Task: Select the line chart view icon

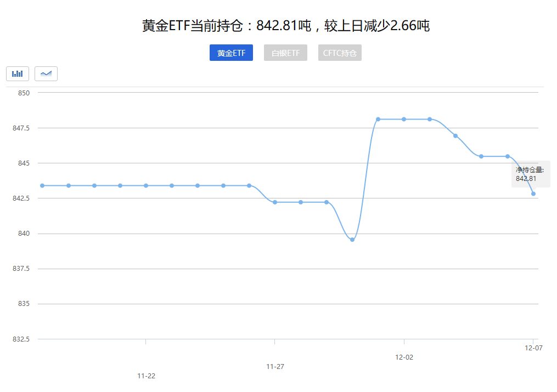Action: click(x=46, y=73)
